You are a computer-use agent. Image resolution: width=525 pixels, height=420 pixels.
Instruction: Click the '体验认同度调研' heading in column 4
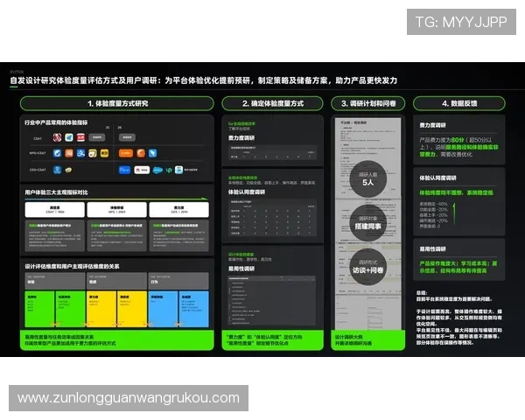(438, 178)
